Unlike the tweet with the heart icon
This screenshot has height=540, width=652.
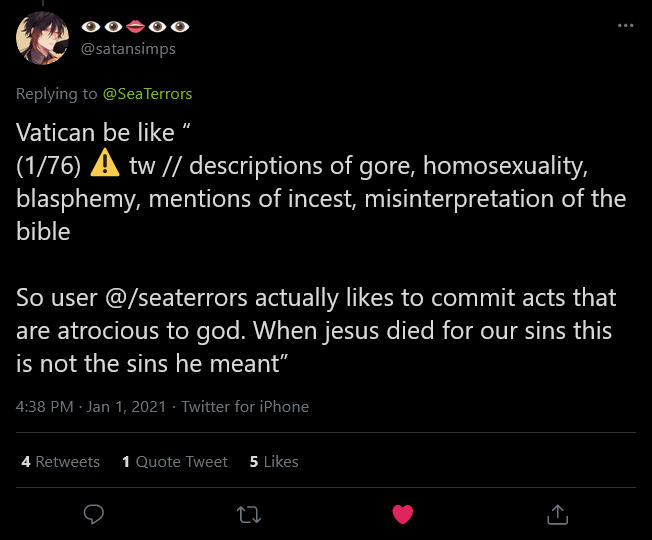pyautogui.click(x=402, y=514)
